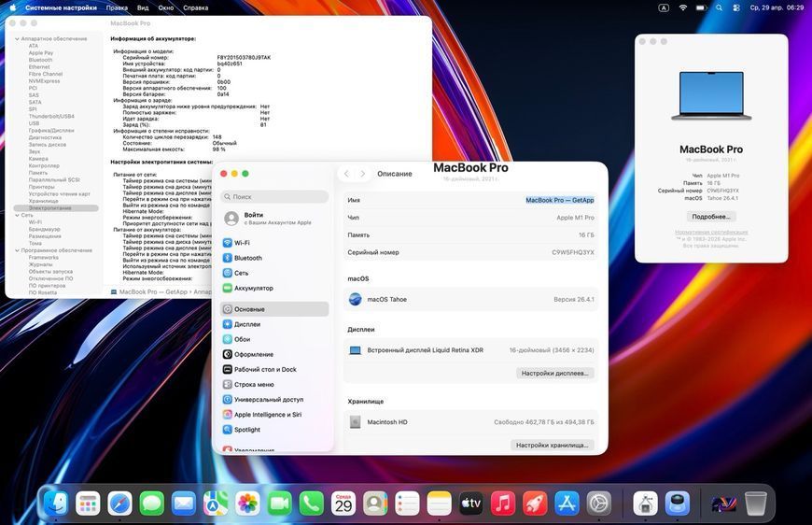
Task: Click the Поиск search field
Action: 274,196
